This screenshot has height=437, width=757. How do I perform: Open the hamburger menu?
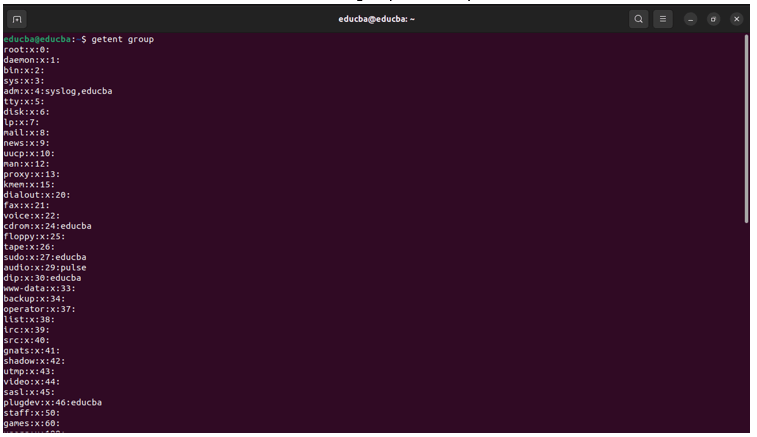click(x=662, y=19)
